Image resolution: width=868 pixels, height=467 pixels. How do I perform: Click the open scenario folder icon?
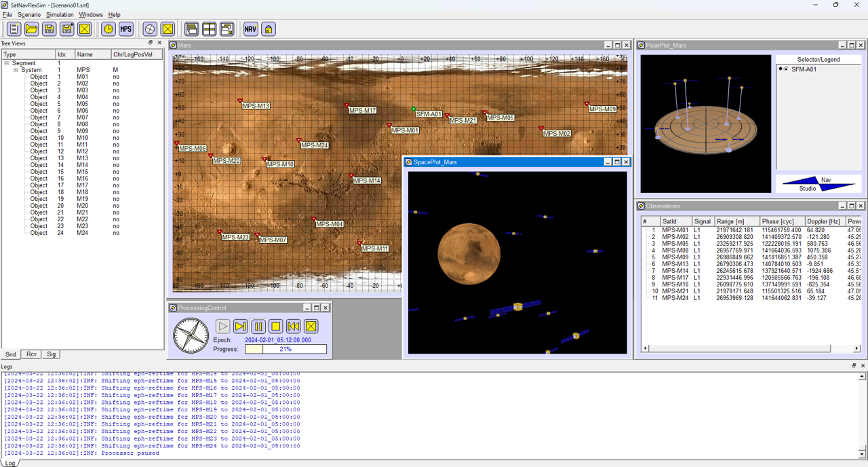click(x=31, y=29)
